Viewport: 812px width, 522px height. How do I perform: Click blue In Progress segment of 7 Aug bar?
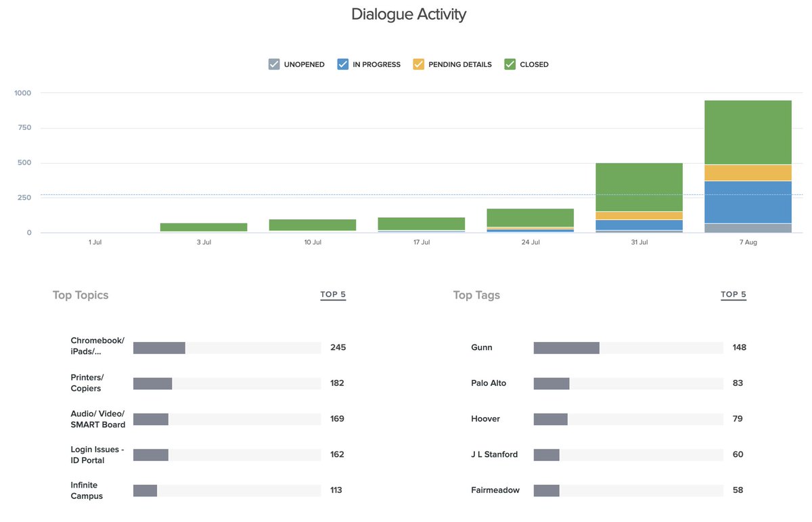pos(748,202)
